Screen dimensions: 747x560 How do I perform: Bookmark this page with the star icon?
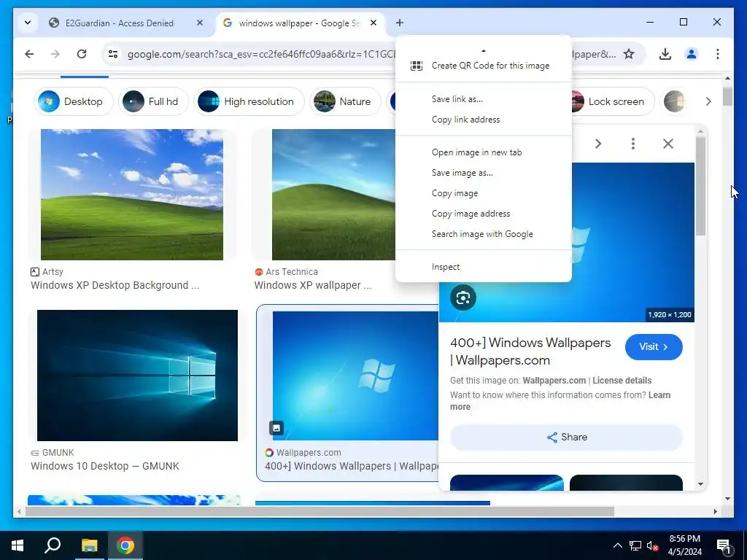pos(629,54)
